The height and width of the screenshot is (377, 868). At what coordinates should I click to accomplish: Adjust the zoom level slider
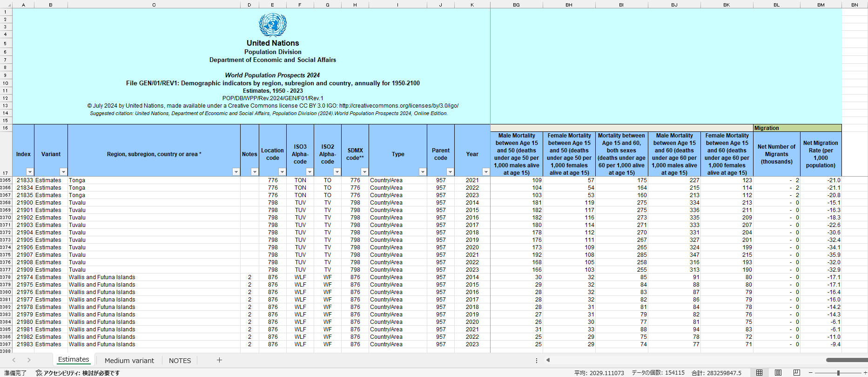(838, 373)
